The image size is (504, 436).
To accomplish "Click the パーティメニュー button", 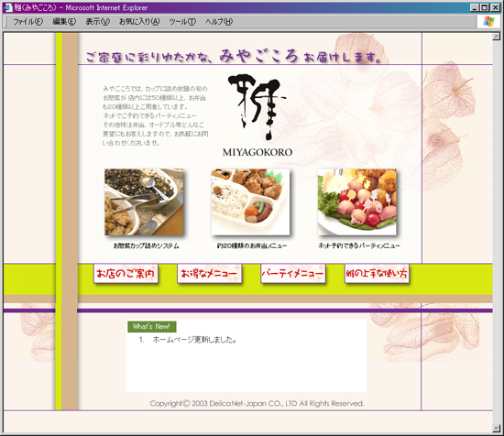I will click(x=293, y=274).
